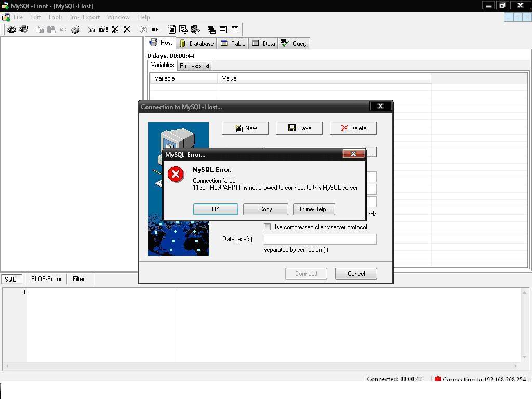Click the SQL editor horizontal scrollbar left arrow
Image resolution: width=532 pixels, height=399 pixels.
(x=7, y=366)
